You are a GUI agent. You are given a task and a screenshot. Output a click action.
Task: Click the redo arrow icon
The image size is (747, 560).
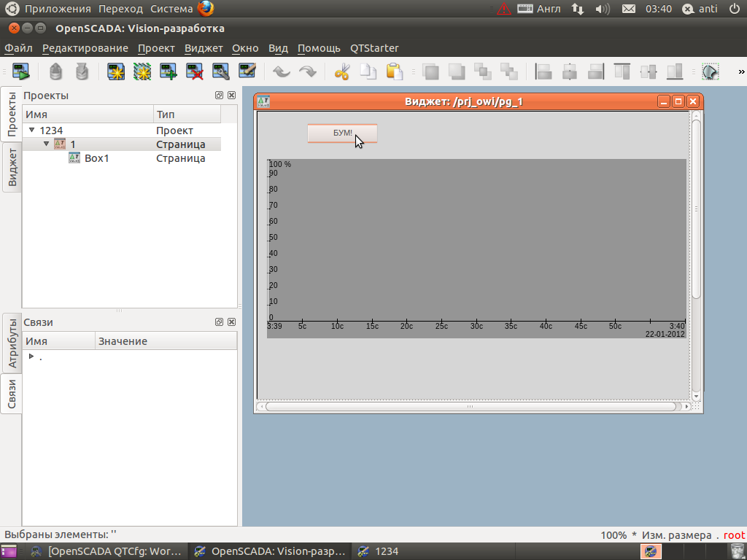click(308, 71)
